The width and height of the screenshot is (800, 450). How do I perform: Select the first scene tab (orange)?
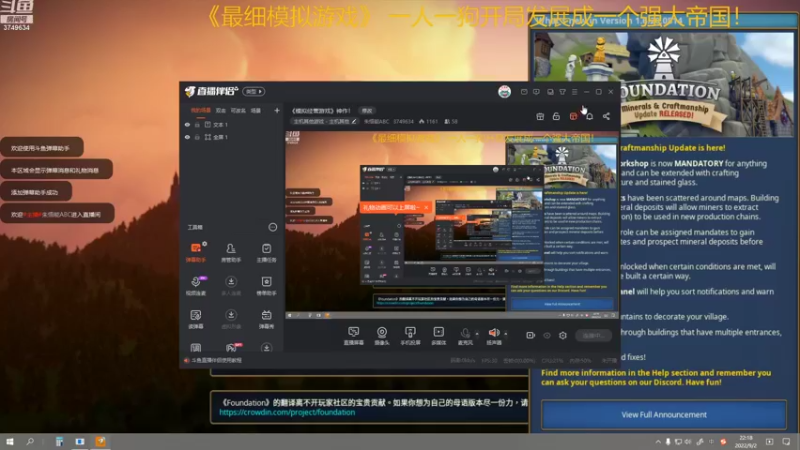tap(201, 110)
